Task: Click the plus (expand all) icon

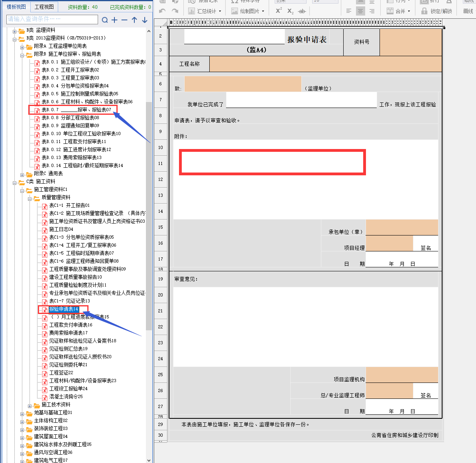Action: (114, 20)
